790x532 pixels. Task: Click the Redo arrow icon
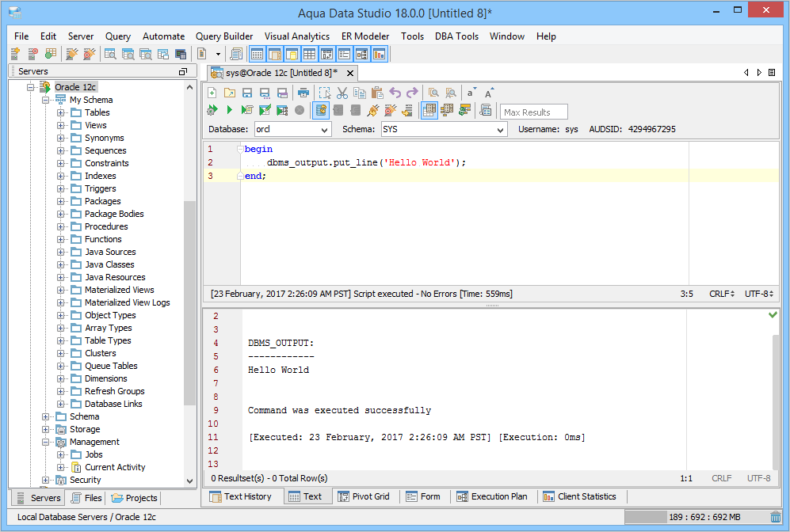(x=412, y=93)
